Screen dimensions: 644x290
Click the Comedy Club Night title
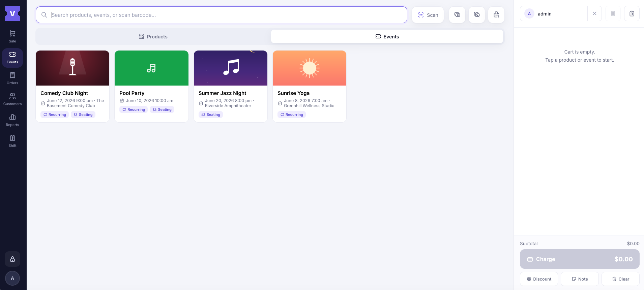[x=64, y=93]
